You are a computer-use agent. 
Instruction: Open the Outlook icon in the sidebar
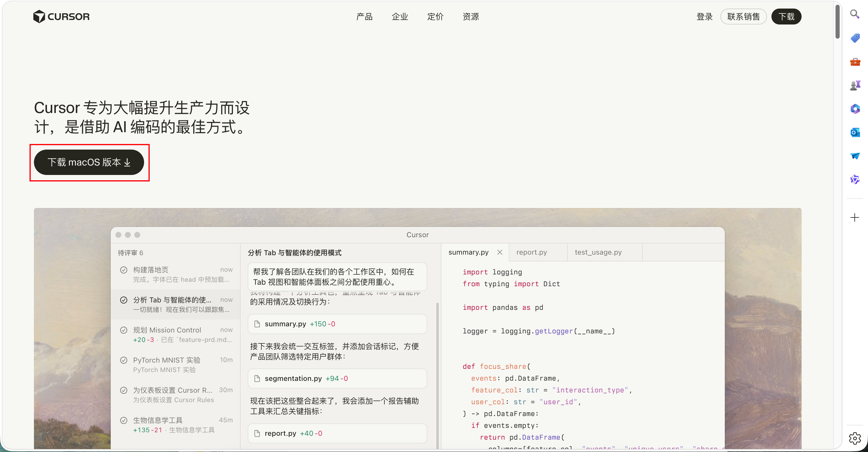coord(855,132)
